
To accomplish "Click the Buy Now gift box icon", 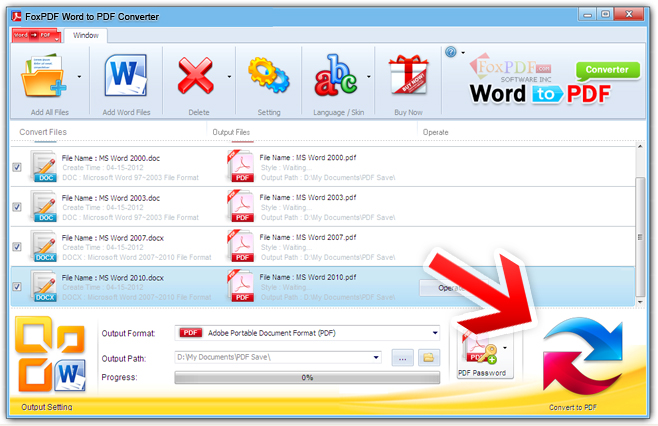I will 408,75.
